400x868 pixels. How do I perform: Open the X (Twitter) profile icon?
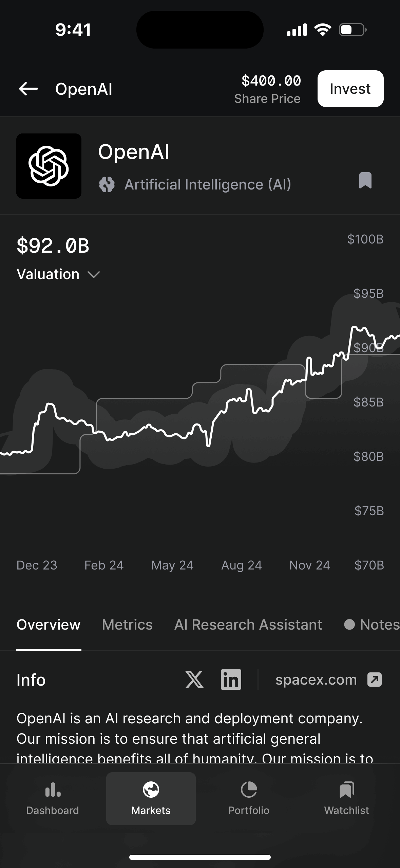[194, 680]
